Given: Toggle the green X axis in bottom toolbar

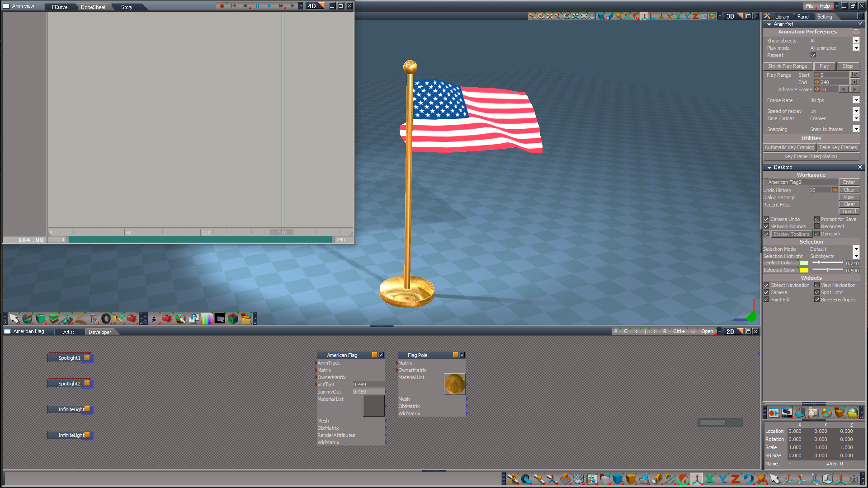Looking at the screenshot, I should pos(709,479).
